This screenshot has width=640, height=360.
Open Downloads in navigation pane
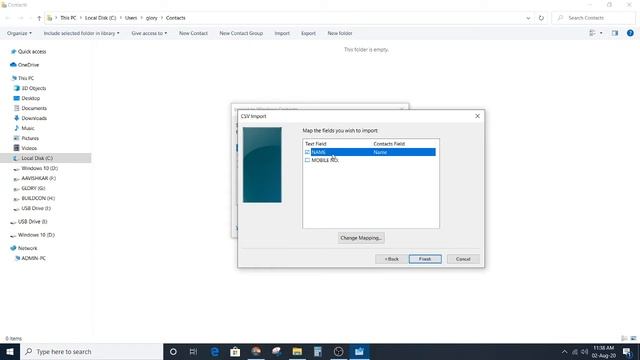34,118
